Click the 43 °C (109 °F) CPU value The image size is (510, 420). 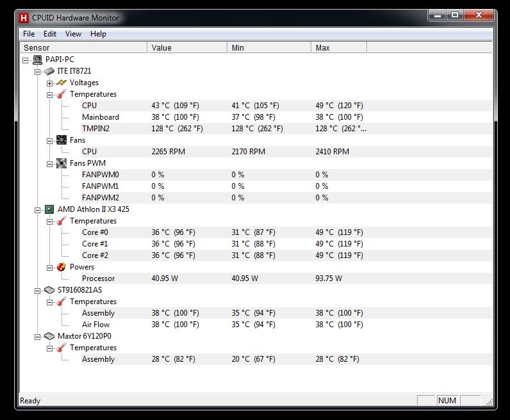point(175,106)
